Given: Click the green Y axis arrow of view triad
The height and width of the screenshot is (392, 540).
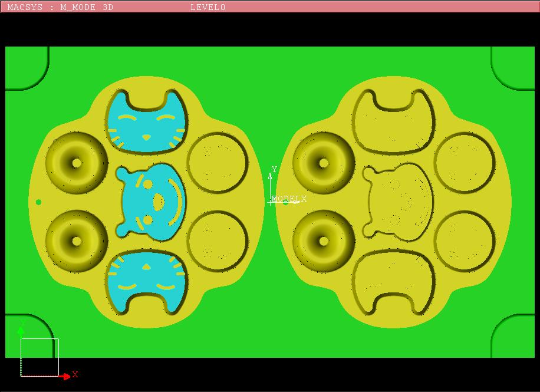Looking at the screenshot, I should 21,332.
